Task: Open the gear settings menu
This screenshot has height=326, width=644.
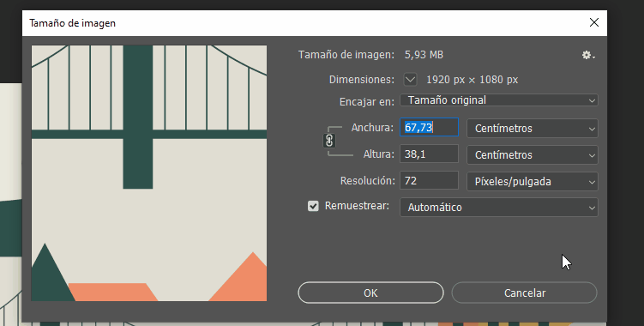Action: point(588,55)
